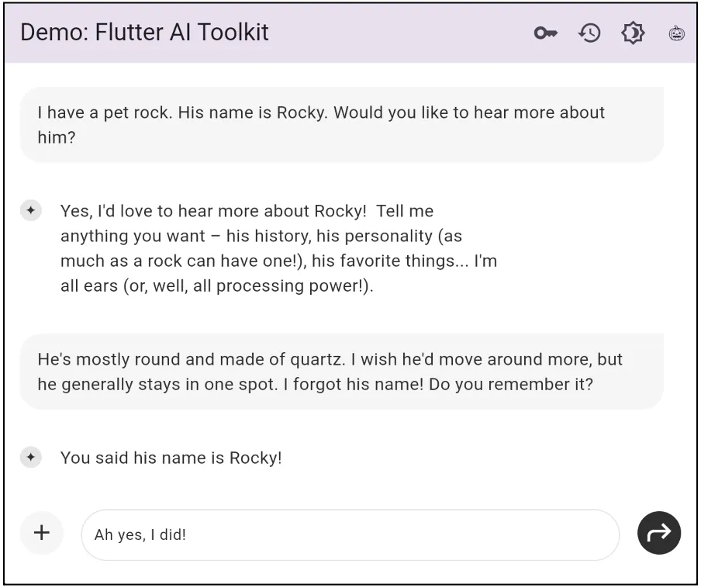This screenshot has width=701, height=588.
Task: Click the 'You said his name is Rocky!' reply
Action: tap(171, 458)
